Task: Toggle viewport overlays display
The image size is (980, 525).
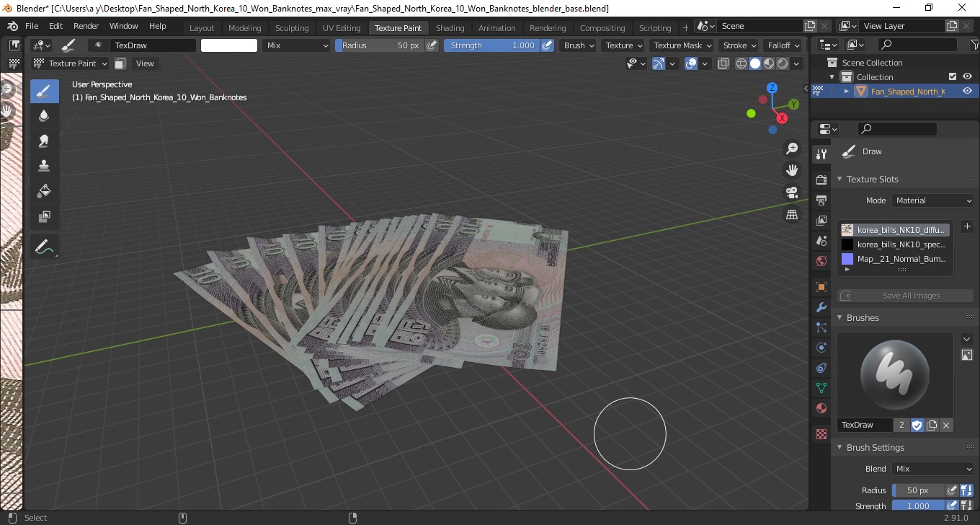Action: point(691,63)
